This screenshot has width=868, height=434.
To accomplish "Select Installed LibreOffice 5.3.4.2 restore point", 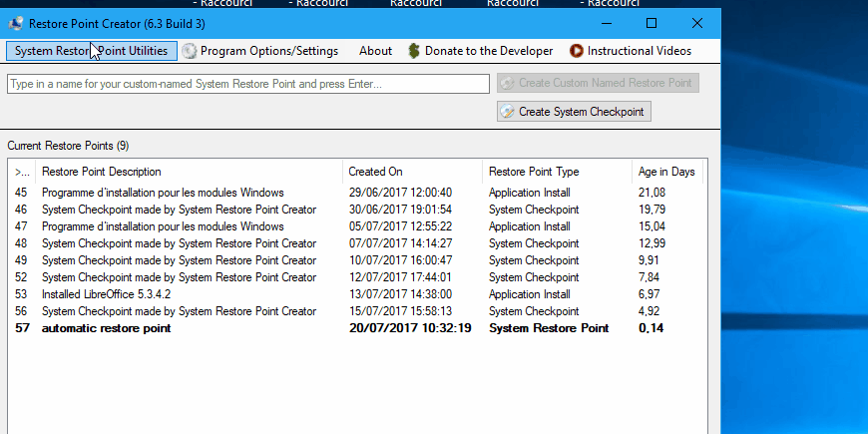I will 357,294.
